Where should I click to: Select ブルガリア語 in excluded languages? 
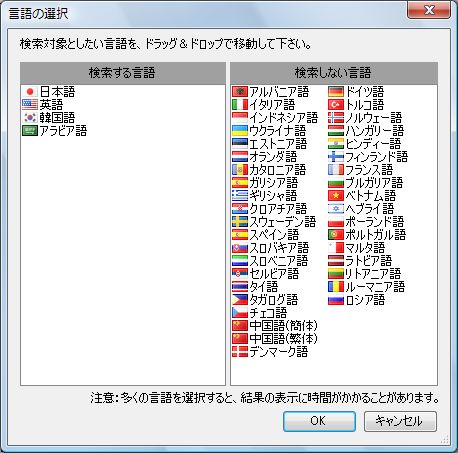tap(366, 183)
